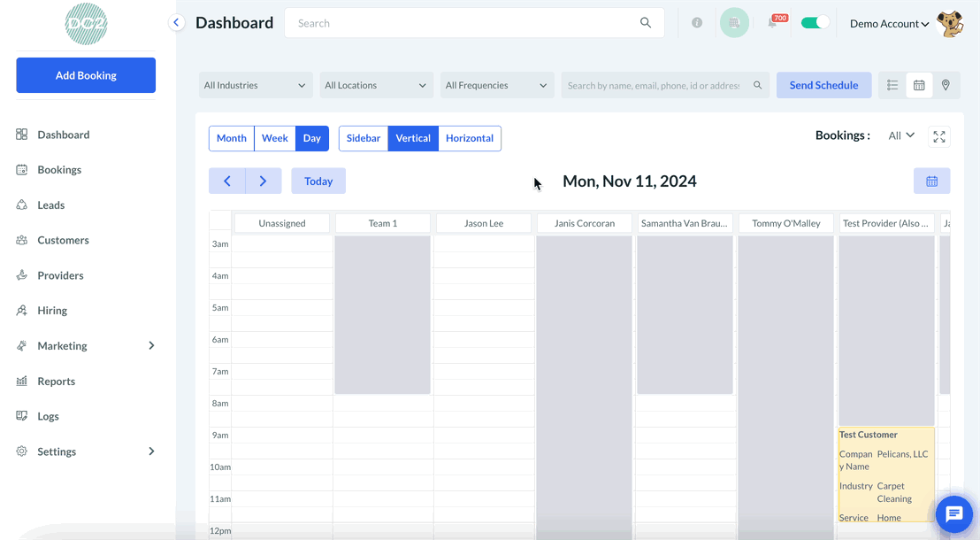Open the date picker calendar button
This screenshot has width=980, height=540.
click(932, 181)
